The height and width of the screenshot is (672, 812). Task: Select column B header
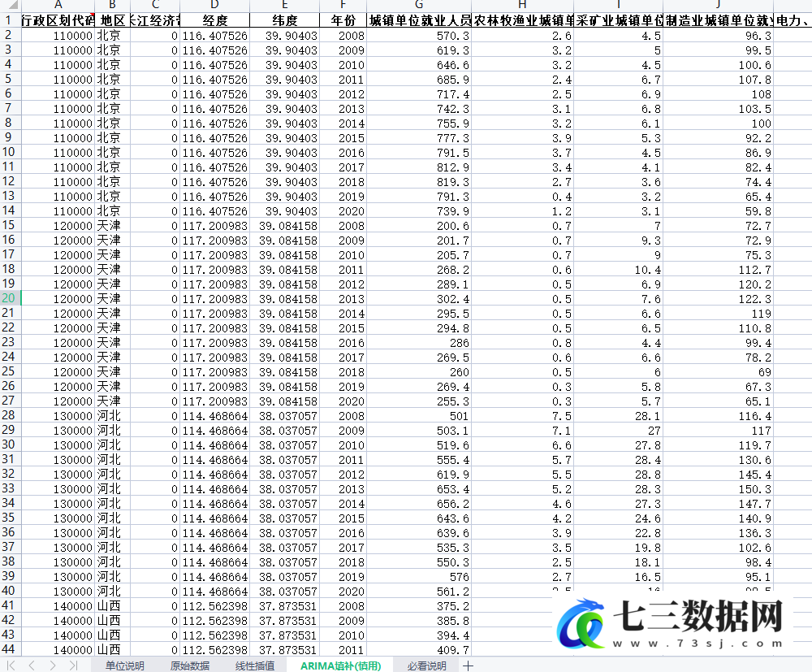pos(112,5)
